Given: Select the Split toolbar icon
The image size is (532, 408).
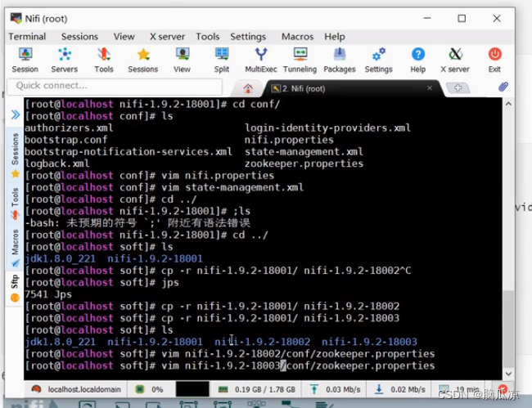Looking at the screenshot, I should [x=222, y=61].
